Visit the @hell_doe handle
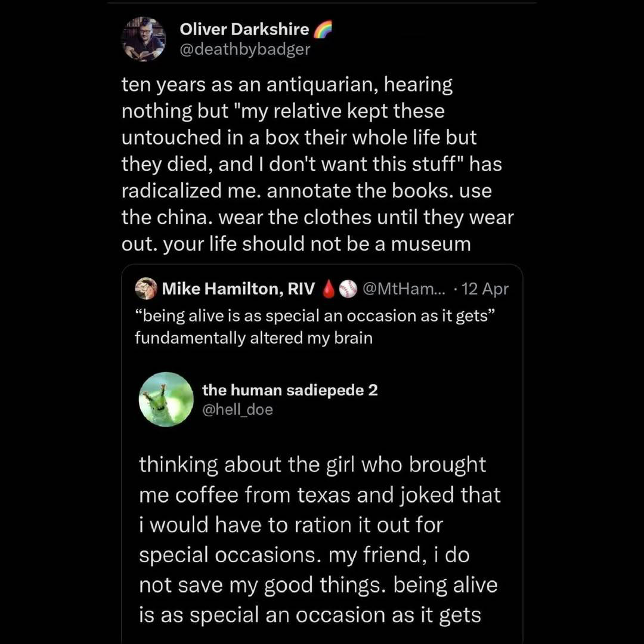The width and height of the screenshot is (644, 644). click(x=237, y=410)
